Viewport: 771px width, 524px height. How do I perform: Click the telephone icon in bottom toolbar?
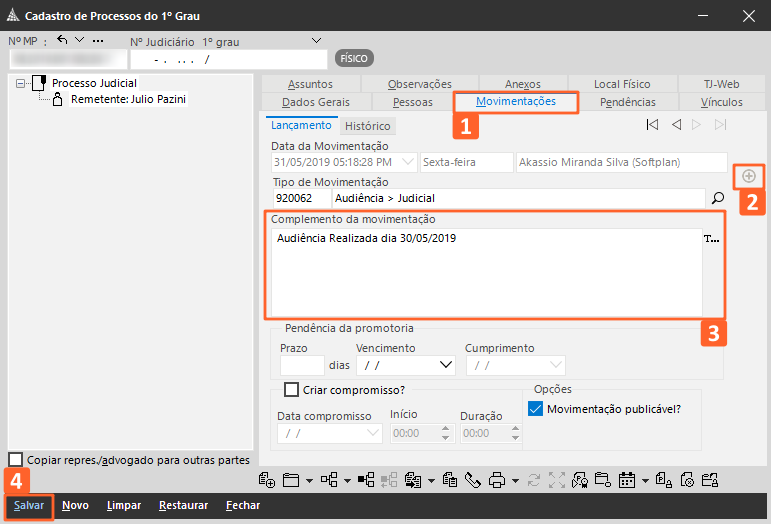click(x=472, y=480)
